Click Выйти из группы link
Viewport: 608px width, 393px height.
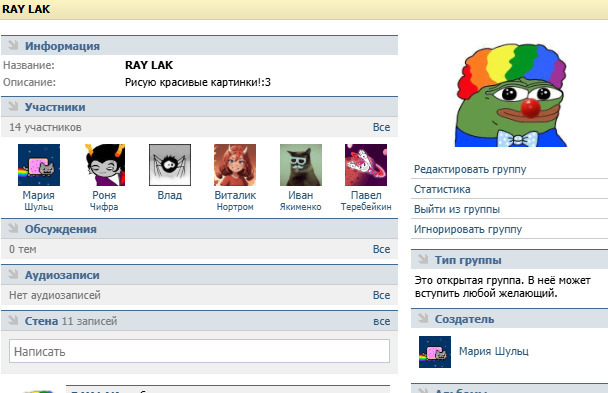point(457,209)
